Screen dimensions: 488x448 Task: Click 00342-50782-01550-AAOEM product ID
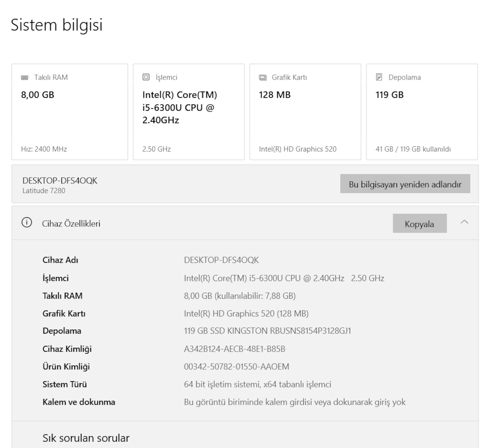click(236, 367)
